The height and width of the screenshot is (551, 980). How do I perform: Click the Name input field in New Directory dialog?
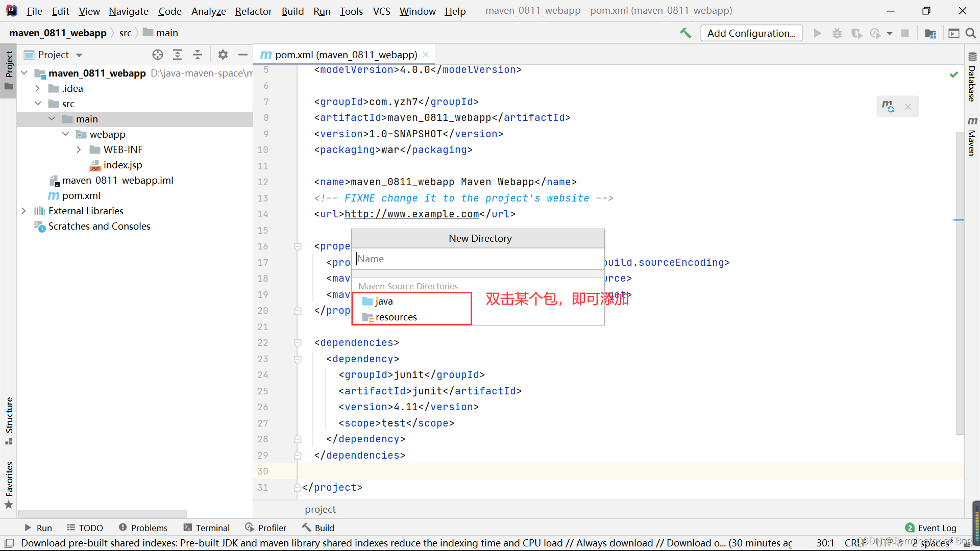point(478,258)
